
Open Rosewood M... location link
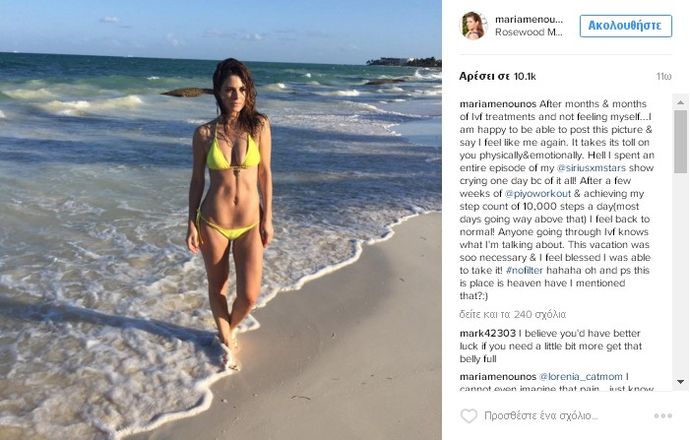(529, 32)
